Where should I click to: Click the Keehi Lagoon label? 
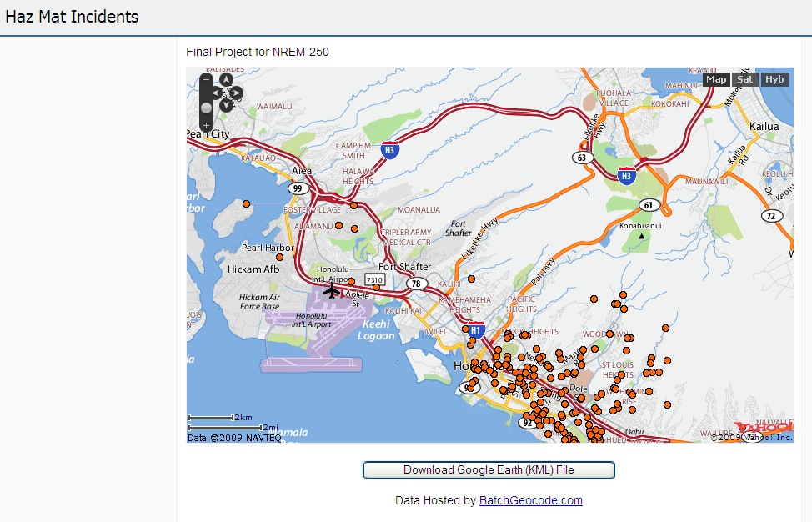coord(376,330)
